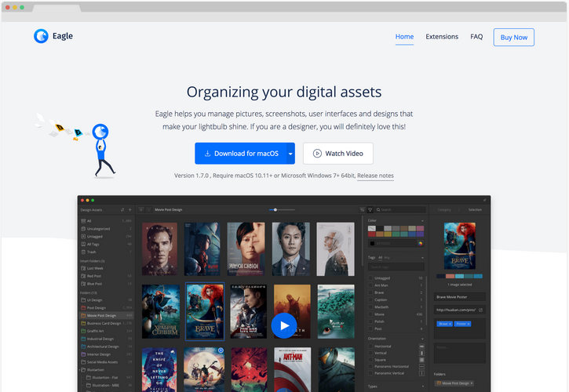Play the video with the blue play button

click(284, 325)
